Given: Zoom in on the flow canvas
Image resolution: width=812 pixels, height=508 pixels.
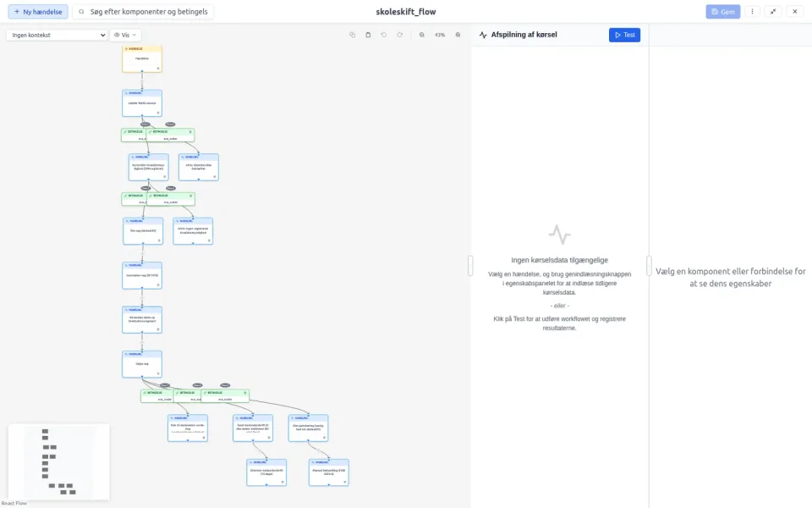Looking at the screenshot, I should (458, 35).
